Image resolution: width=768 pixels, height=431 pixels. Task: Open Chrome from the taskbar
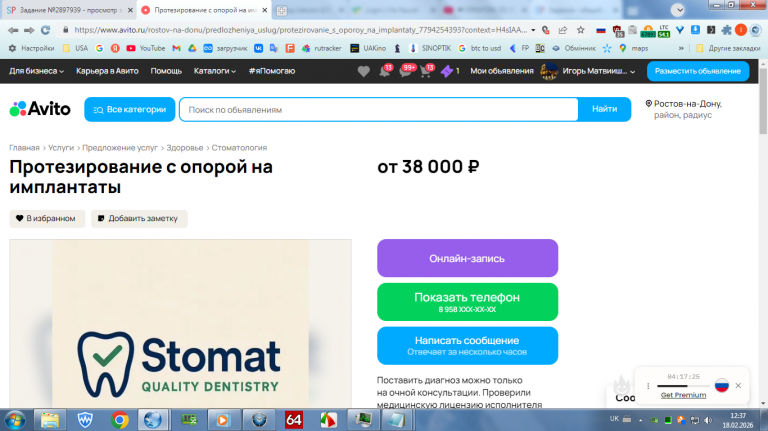point(120,420)
